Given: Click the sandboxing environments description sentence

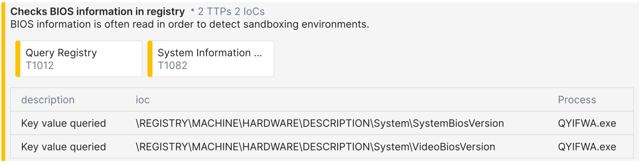Looking at the screenshot, I should click(190, 24).
